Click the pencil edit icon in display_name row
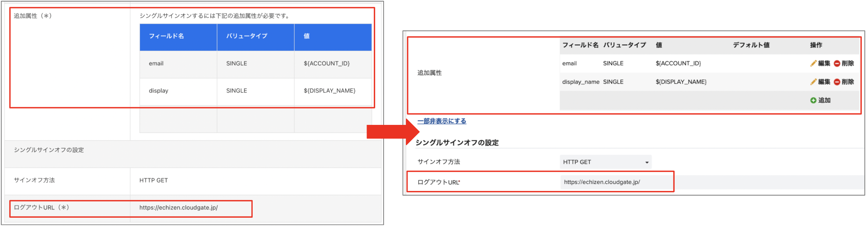Viewport: 868px width, 228px height. coord(813,82)
